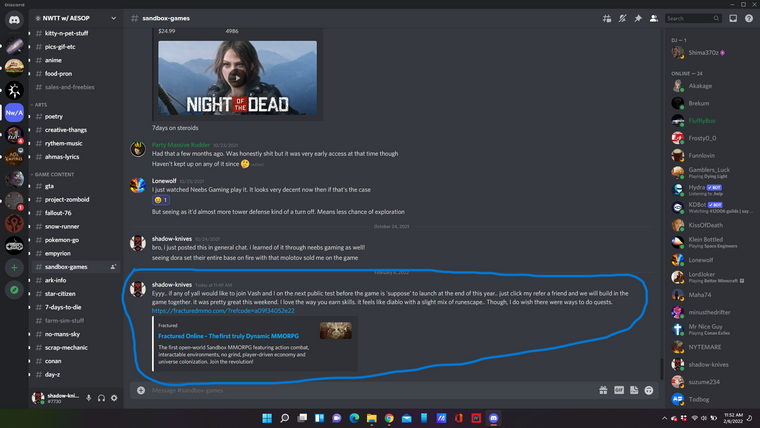Select member NYTEMARE in list
The height and width of the screenshot is (428, 760).
tap(709, 347)
